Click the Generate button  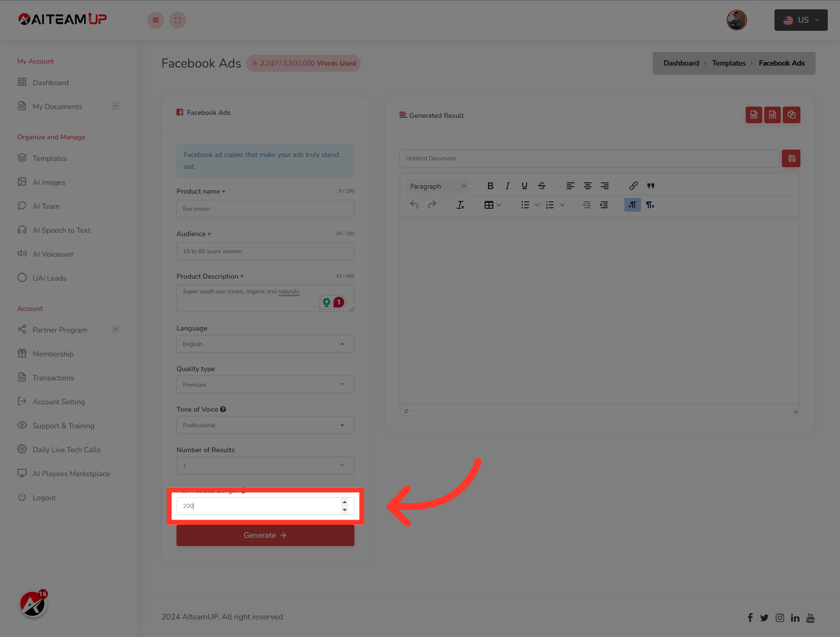pyautogui.click(x=265, y=535)
